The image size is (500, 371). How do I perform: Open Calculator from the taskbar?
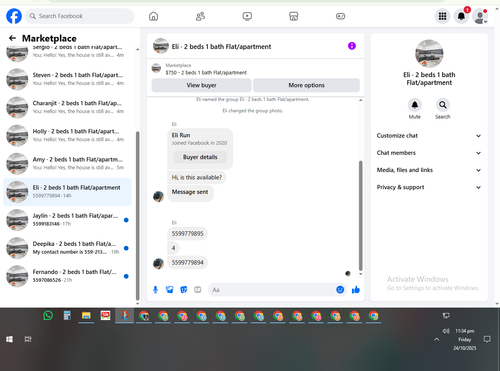click(x=67, y=315)
